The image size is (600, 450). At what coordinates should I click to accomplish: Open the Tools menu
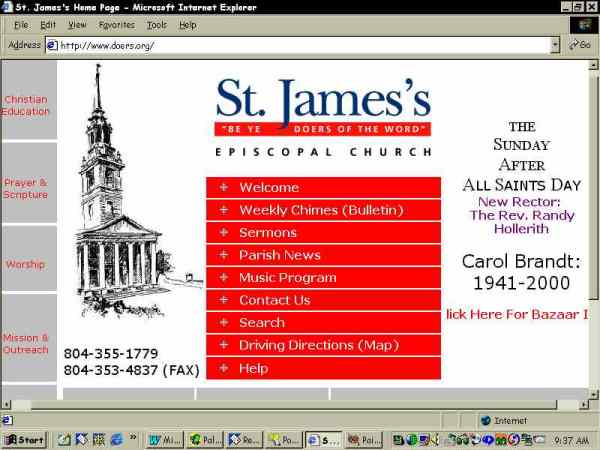(x=157, y=25)
